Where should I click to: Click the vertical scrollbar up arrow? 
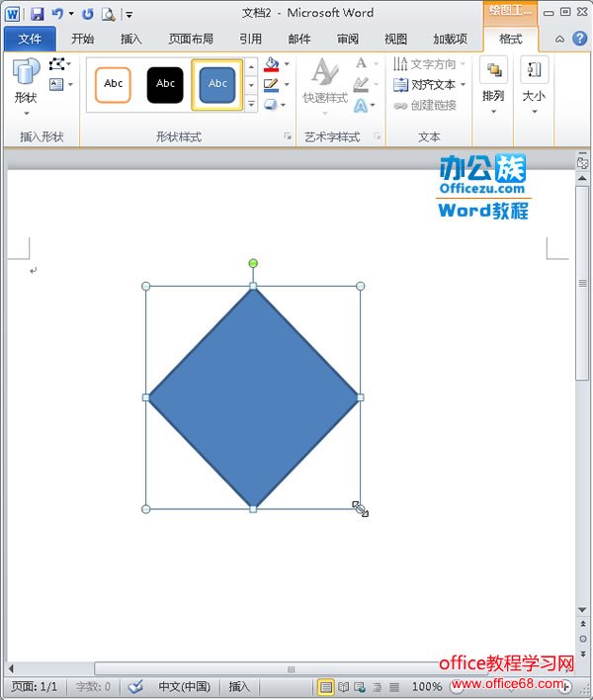pos(582,178)
